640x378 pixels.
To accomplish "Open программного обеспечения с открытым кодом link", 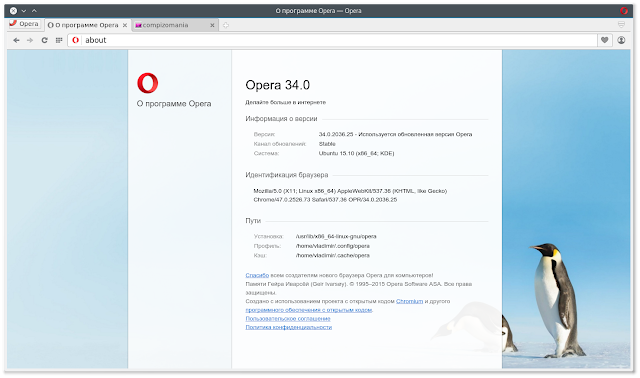I will coord(309,310).
